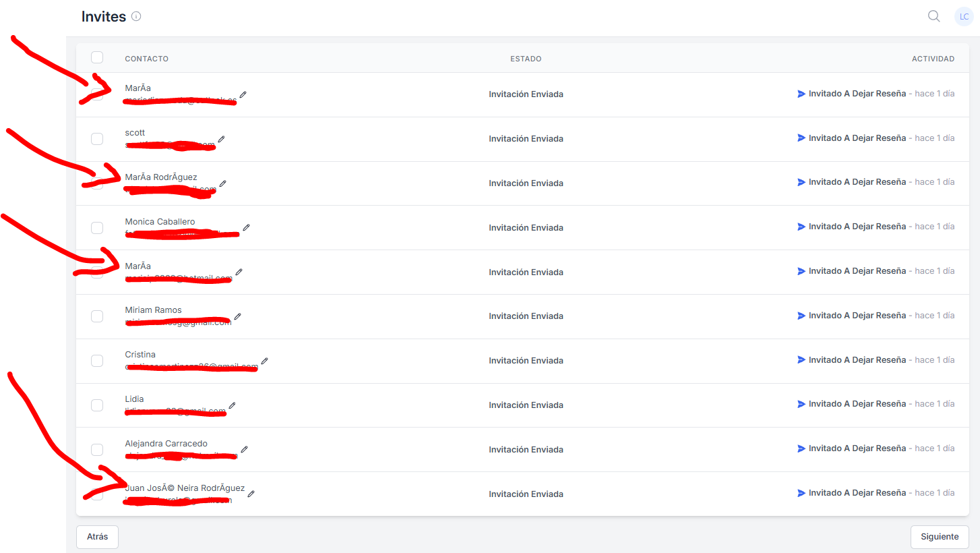Image resolution: width=980 pixels, height=553 pixels.
Task: Edit scott's contact with pencil icon
Action: 221,139
